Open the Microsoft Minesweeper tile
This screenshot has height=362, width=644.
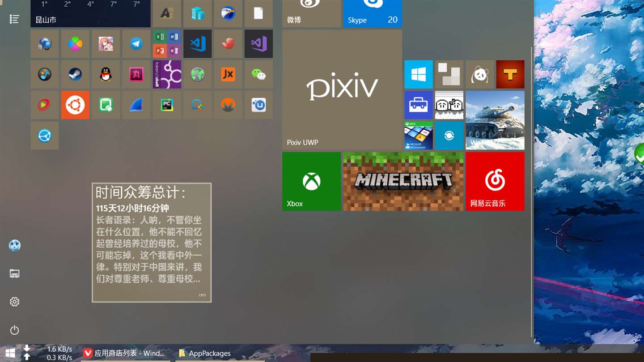(419, 136)
